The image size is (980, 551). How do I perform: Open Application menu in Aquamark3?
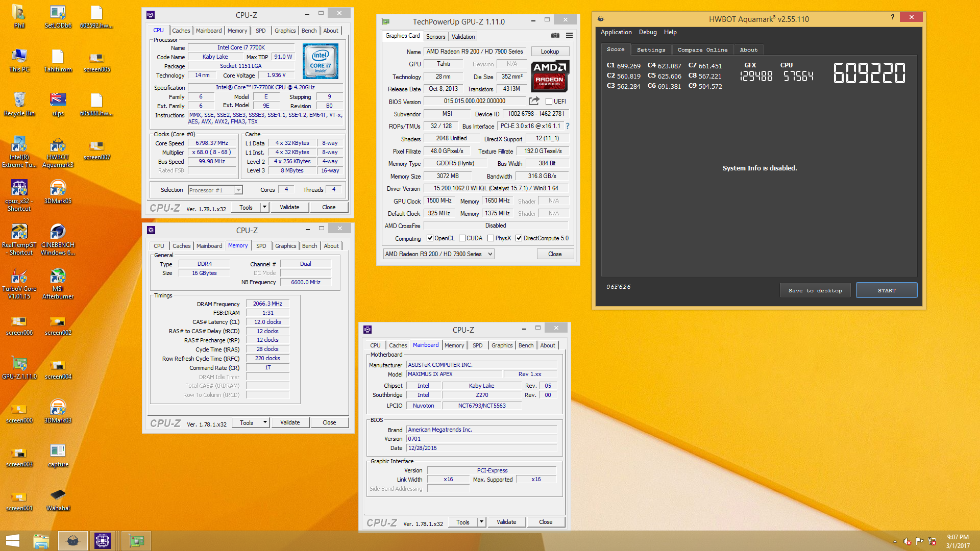pyautogui.click(x=616, y=32)
